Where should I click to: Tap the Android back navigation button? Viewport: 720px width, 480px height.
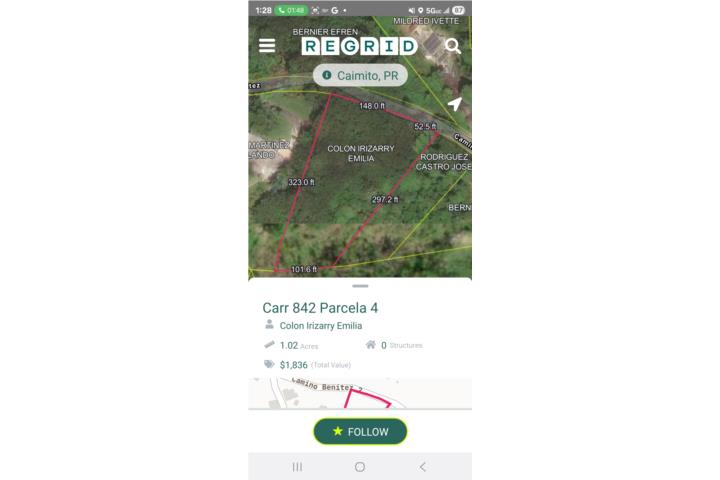[x=422, y=467]
